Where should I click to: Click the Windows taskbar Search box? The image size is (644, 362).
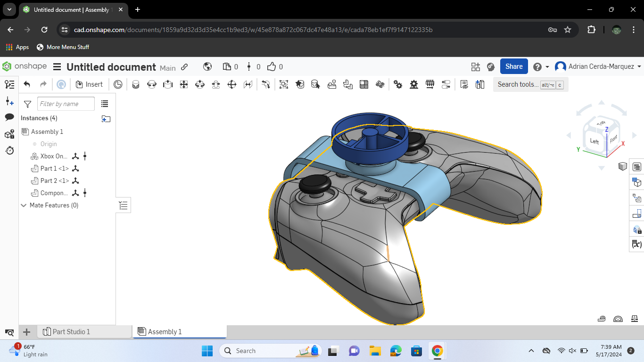(x=270, y=351)
